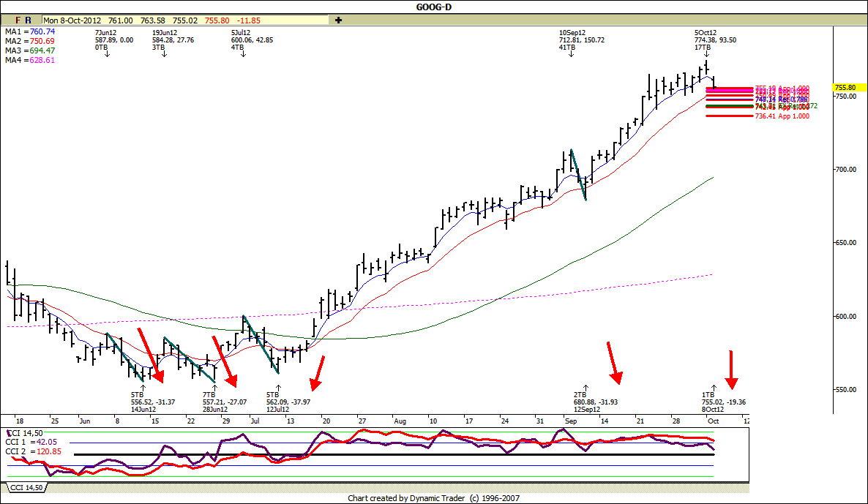Click the Aug label on date axis
Image resolution: width=868 pixels, height=504 pixels.
coord(400,421)
